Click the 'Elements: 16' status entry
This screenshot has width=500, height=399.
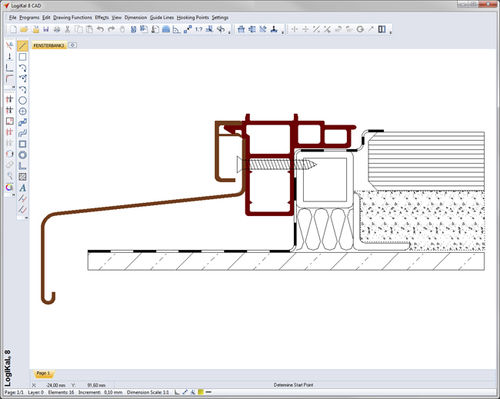tap(61, 392)
